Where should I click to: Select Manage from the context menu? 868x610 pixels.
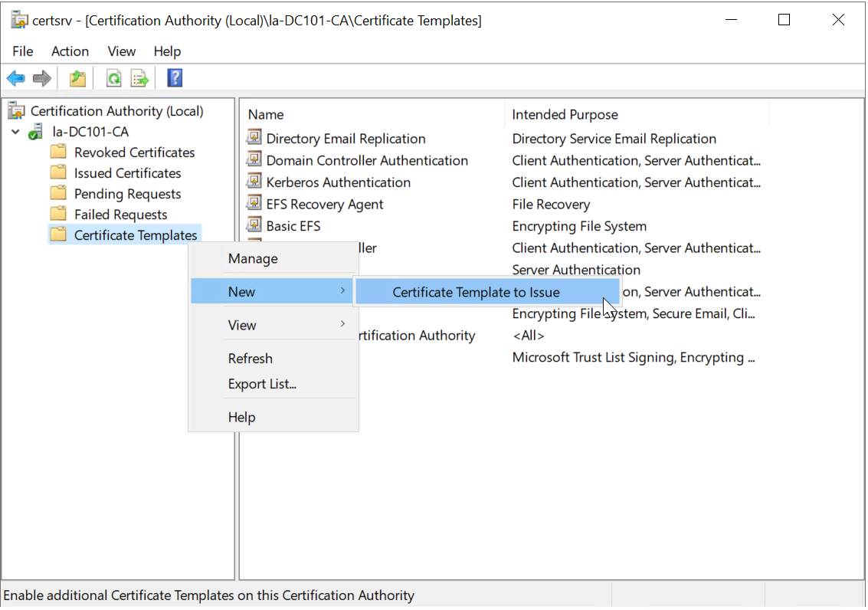click(x=253, y=259)
